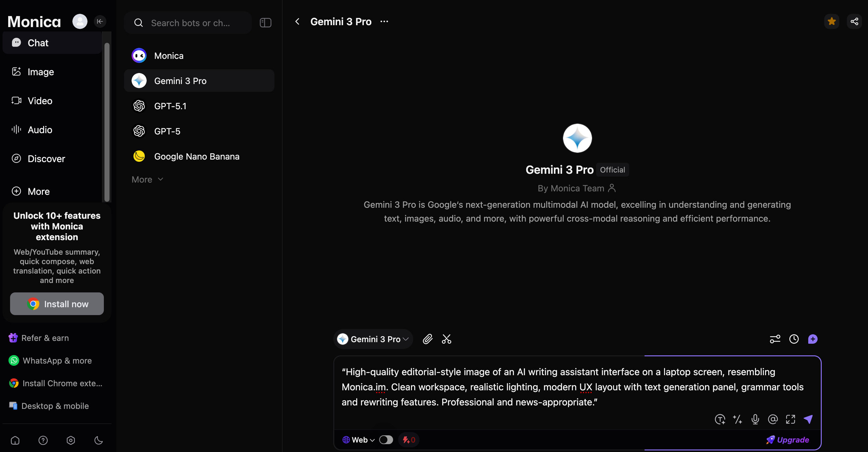This screenshot has height=452, width=868.
Task: Send the message with the arrow icon
Action: click(808, 419)
